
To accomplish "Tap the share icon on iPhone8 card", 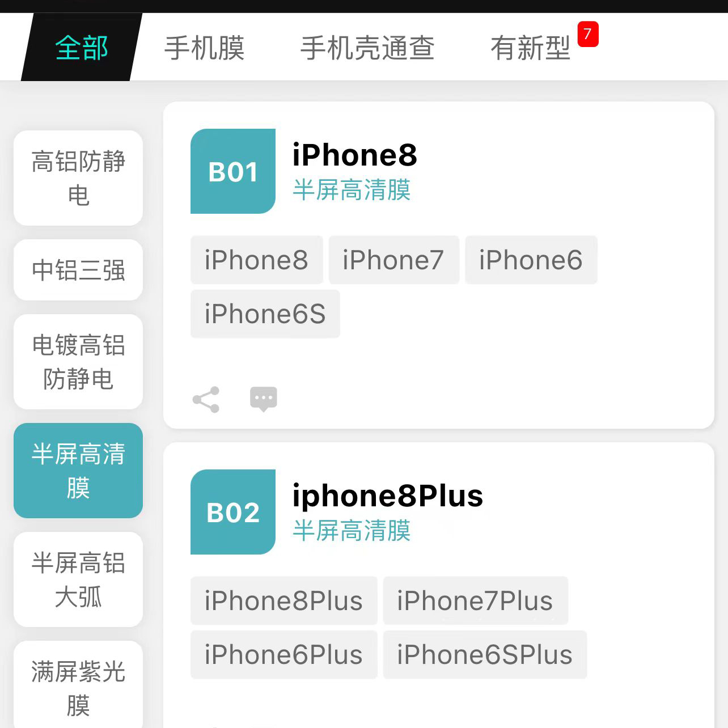I will pos(206,400).
